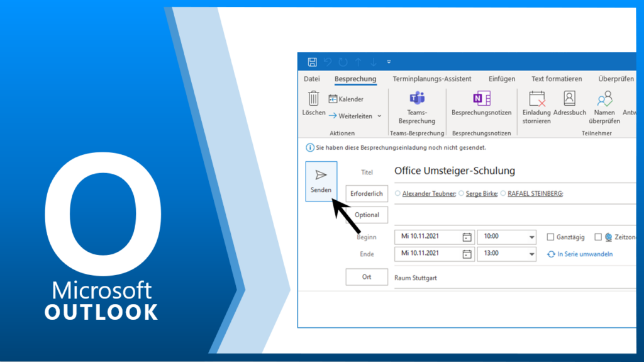Click the info icon in notification bar
This screenshot has height=362, width=644.
pyautogui.click(x=310, y=147)
